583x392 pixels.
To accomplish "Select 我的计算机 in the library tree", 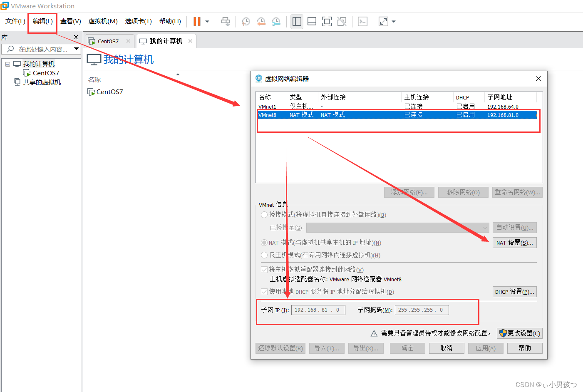I will [39, 64].
